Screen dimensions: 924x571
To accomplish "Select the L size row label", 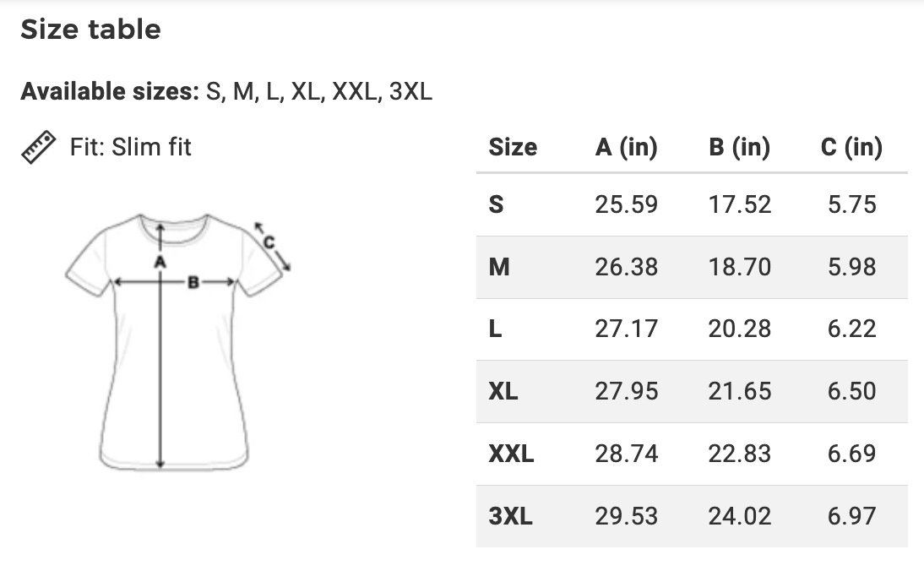I will pos(495,329).
